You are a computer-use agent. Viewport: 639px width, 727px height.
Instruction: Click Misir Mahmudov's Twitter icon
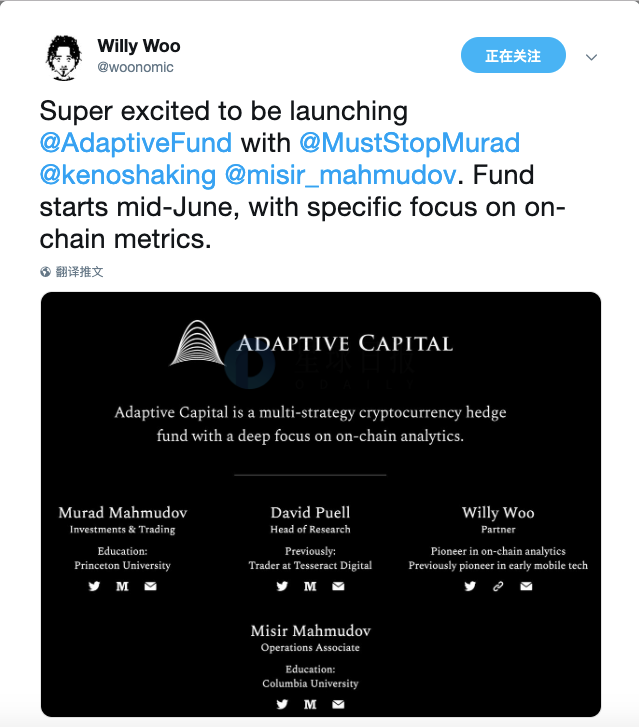tap(282, 704)
